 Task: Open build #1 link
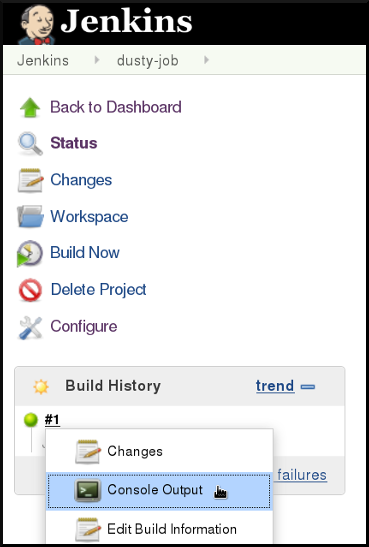[x=52, y=420]
